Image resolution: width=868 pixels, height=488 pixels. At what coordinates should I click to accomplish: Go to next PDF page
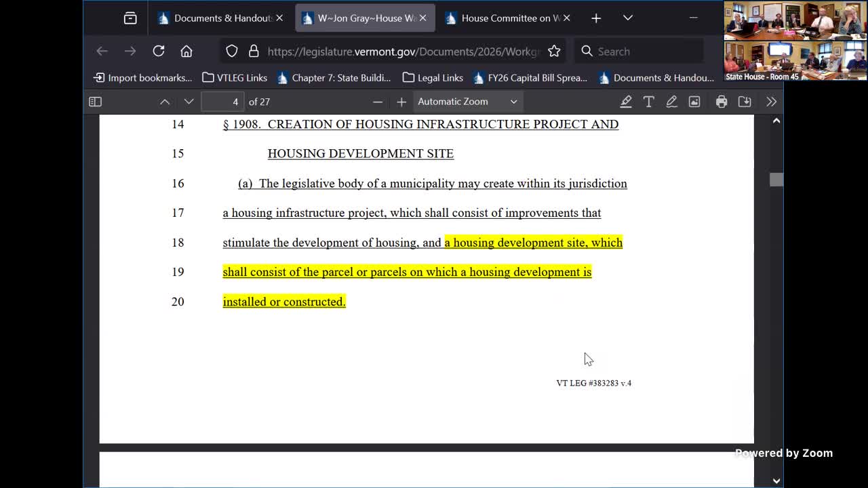click(189, 102)
